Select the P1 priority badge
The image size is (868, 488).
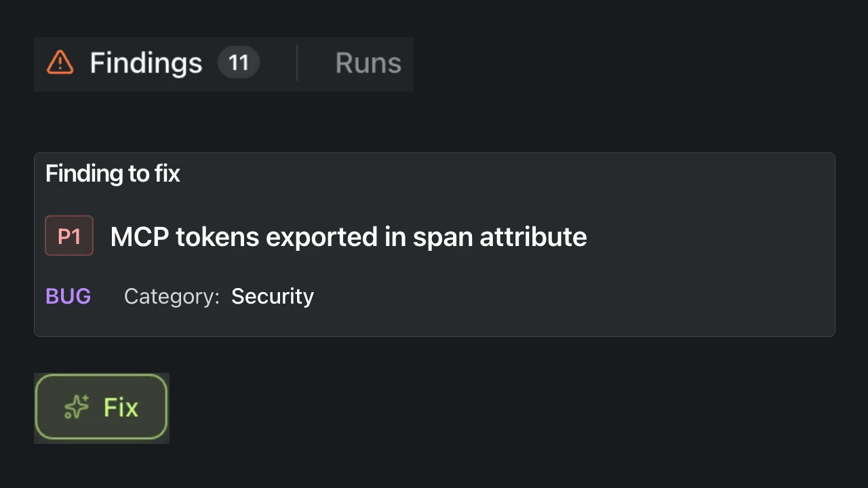point(69,236)
